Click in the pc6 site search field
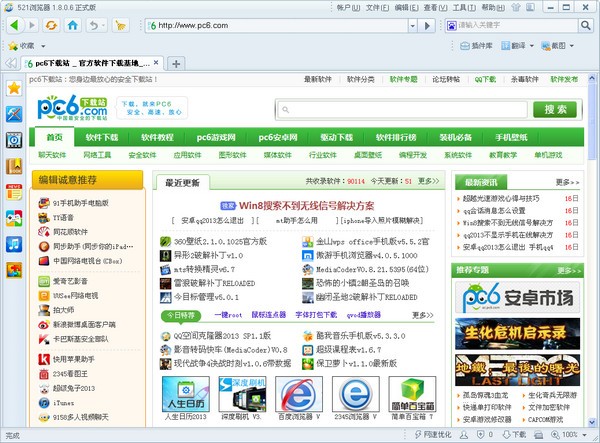 [x=402, y=110]
